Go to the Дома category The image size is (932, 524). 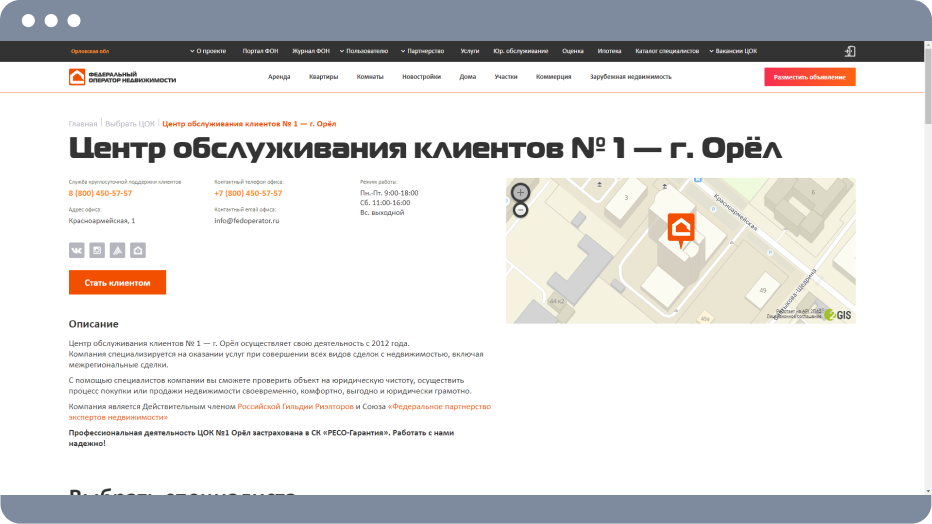point(468,77)
